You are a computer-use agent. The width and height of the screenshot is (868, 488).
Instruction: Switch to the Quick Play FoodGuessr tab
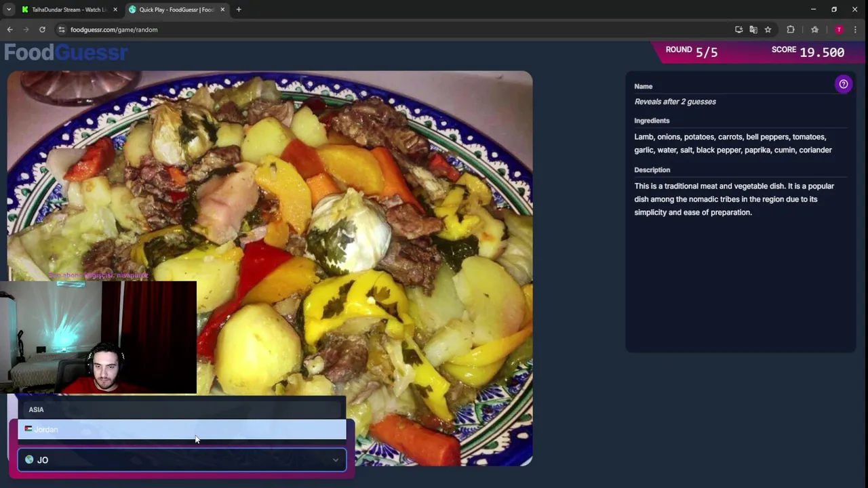tap(176, 9)
